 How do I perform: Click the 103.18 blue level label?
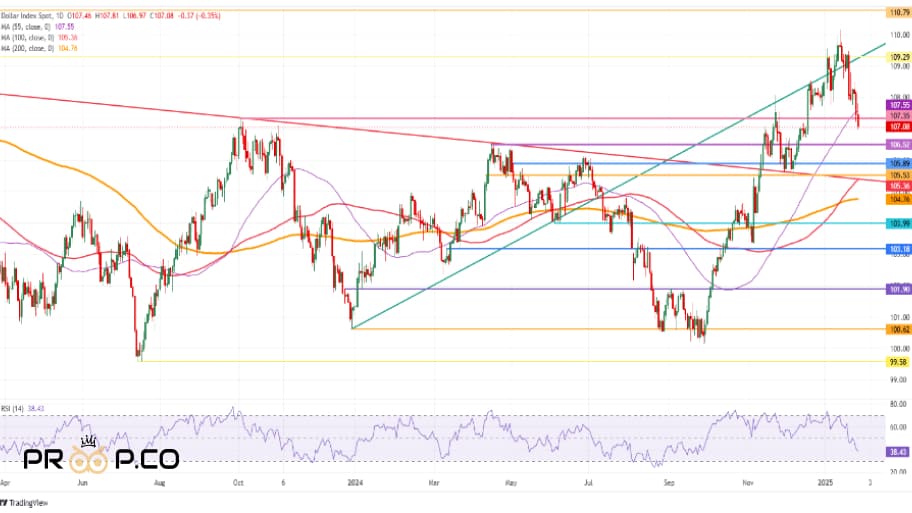[x=899, y=249]
